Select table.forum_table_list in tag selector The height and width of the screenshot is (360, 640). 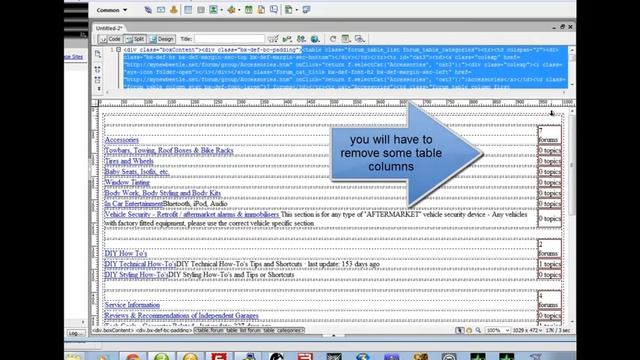(249, 330)
